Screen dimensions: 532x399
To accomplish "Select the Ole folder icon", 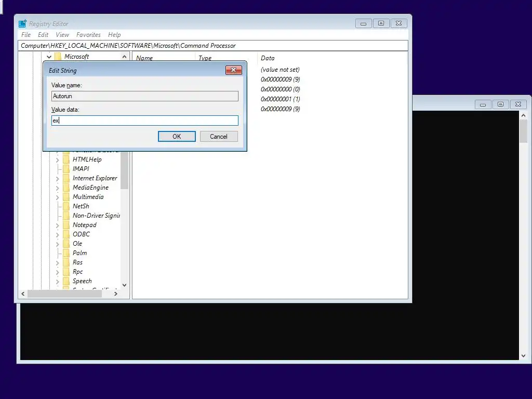I will click(66, 244).
